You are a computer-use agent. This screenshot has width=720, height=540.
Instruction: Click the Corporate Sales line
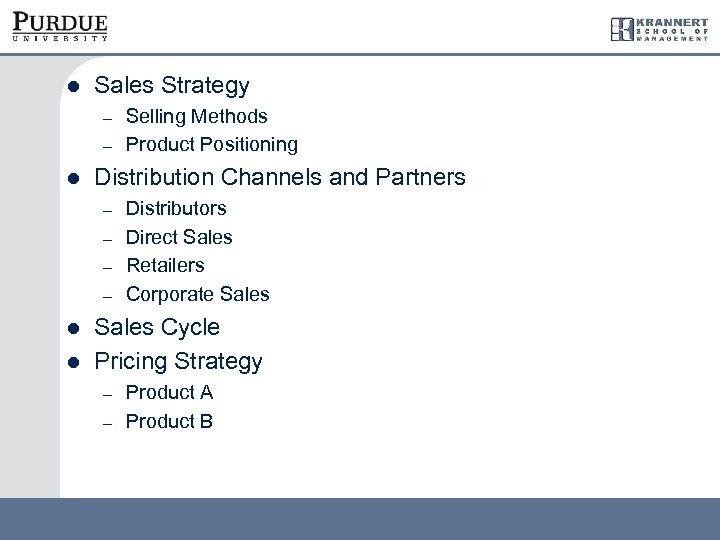point(197,294)
